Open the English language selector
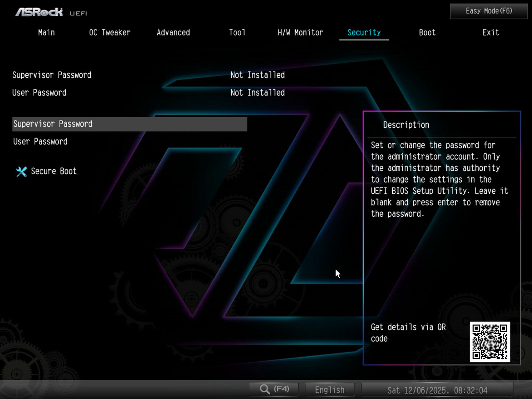 329,389
